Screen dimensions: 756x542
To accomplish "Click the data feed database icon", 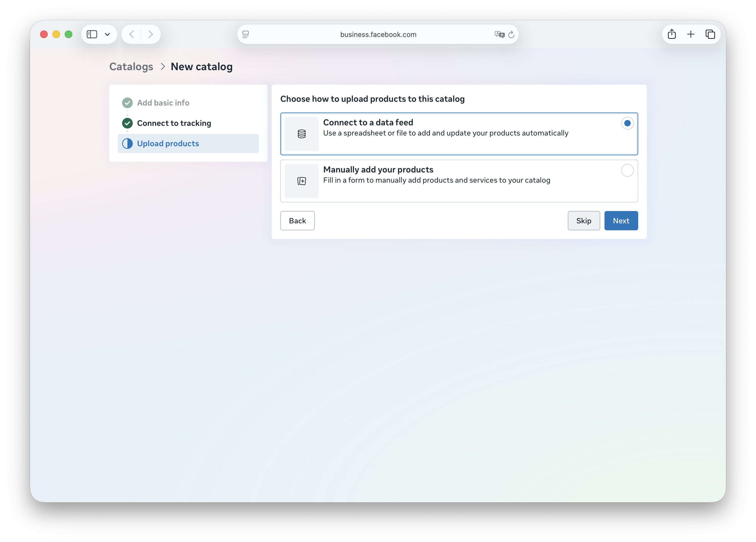I will (301, 134).
